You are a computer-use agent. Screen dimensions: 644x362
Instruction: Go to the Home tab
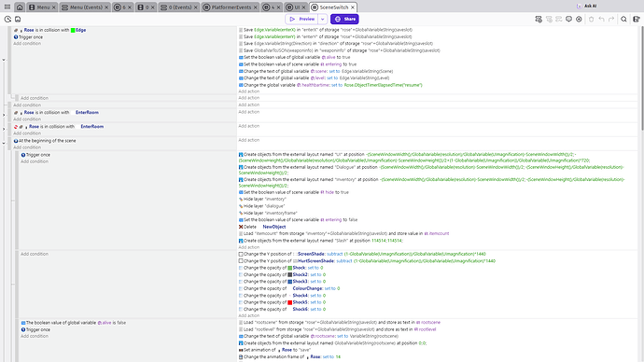click(x=20, y=7)
